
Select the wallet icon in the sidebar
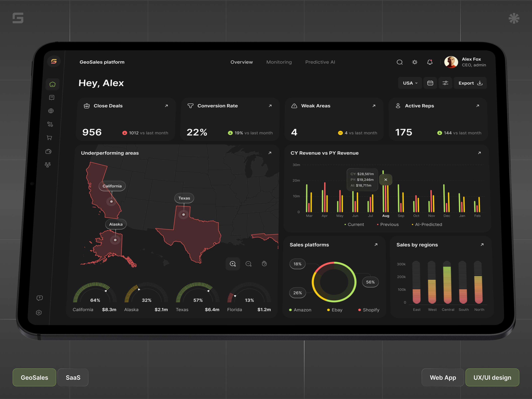pyautogui.click(x=49, y=151)
